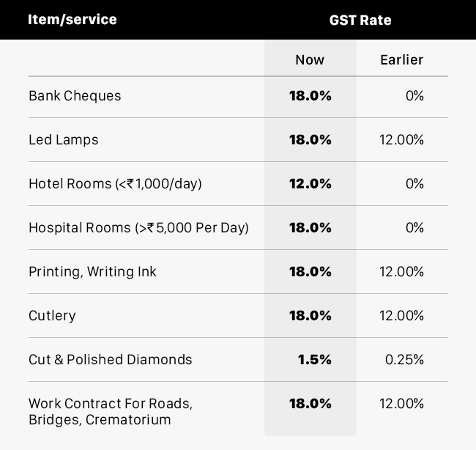The image size is (476, 450).
Task: Click the Printing, Writing Ink label
Action: [92, 272]
